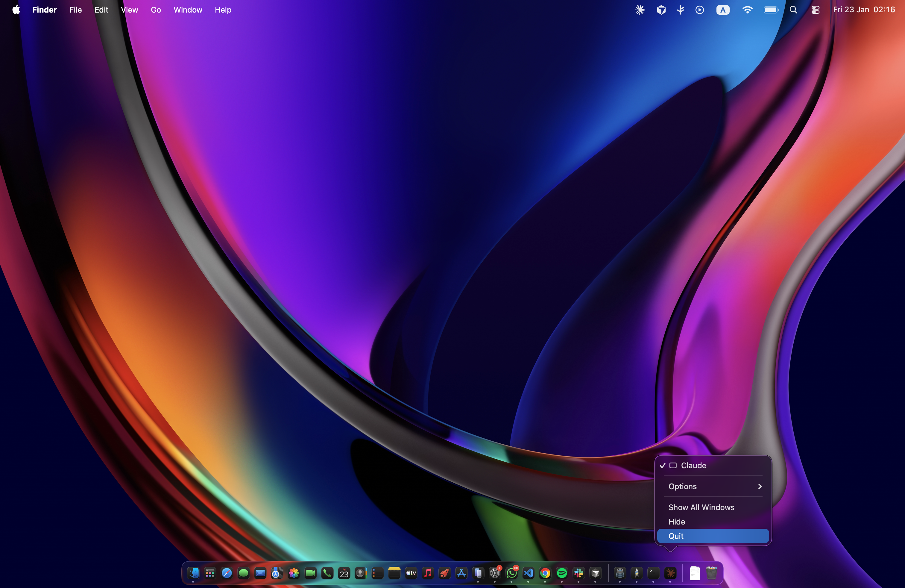Click Show All Windows menu entry
Screen dimensions: 905x588
pyautogui.click(x=701, y=507)
